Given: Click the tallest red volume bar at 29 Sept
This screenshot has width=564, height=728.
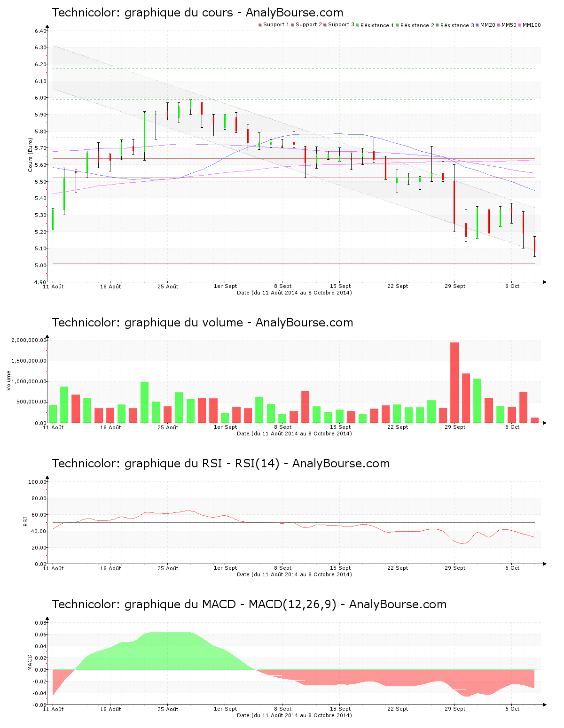Looking at the screenshot, I should 454,383.
